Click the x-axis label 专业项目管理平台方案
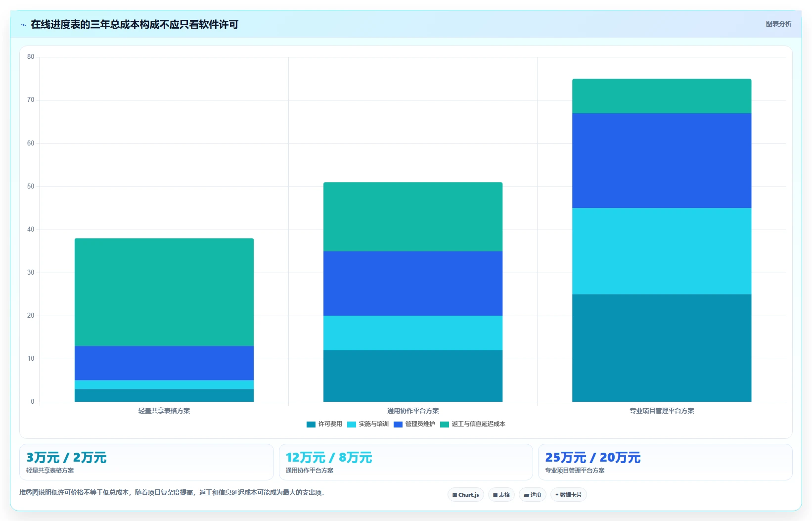The image size is (812, 521). pyautogui.click(x=662, y=411)
